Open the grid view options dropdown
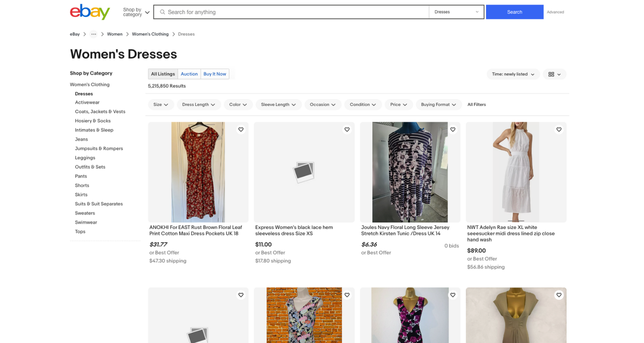The height and width of the screenshot is (343, 644). tap(555, 74)
